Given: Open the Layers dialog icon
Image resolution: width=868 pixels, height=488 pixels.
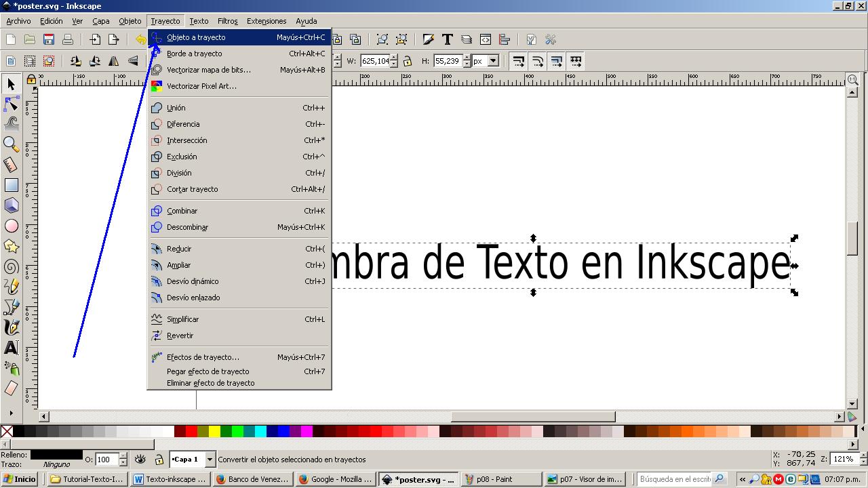Looking at the screenshot, I should tap(466, 40).
